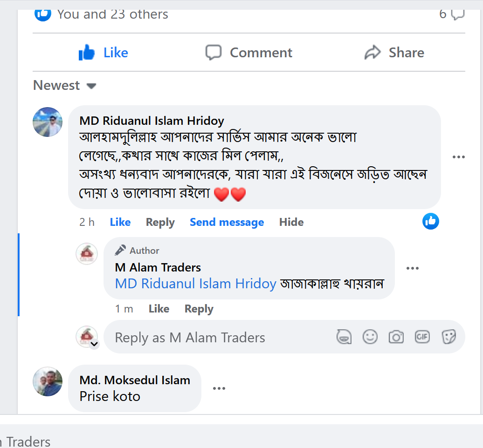Click the Reply as M Alam Traders field
Image resolution: width=483 pixels, height=448 pixels.
[x=219, y=338]
